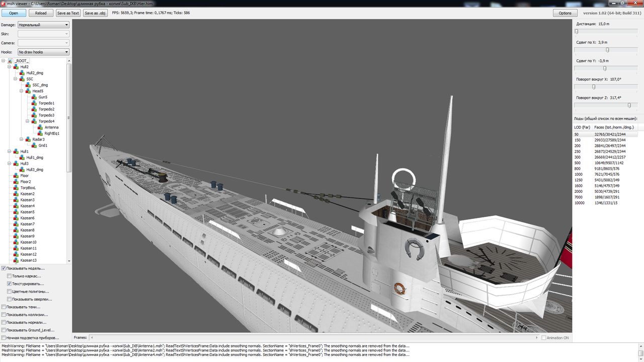644x362 pixels.
Task: Enable the Только каркас checkbox
Action: click(9, 276)
